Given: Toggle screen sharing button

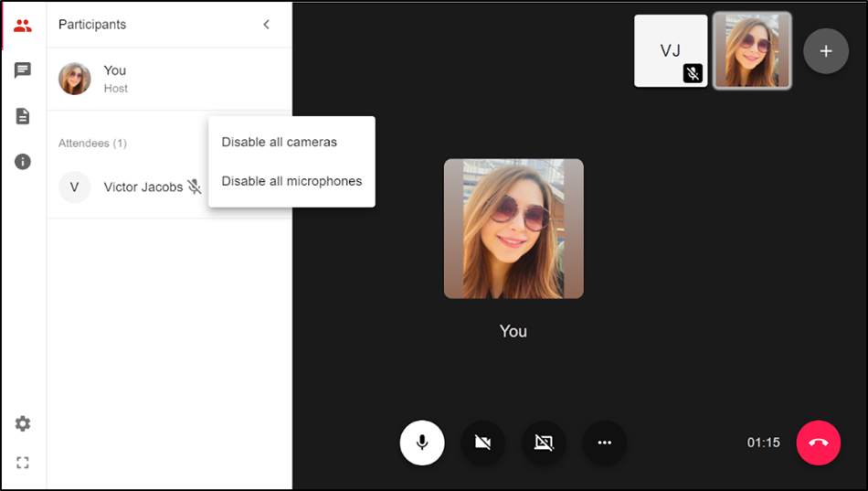Looking at the screenshot, I should 544,443.
